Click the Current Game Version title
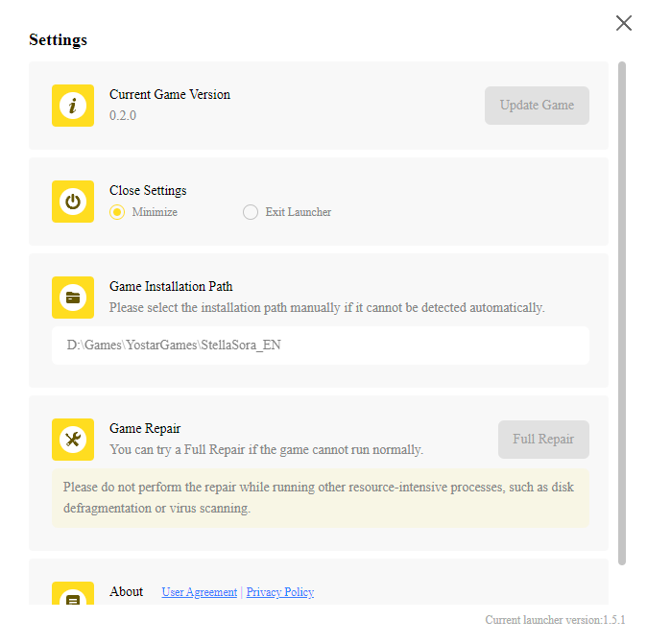Screen dimensions: 647x644 [170, 94]
